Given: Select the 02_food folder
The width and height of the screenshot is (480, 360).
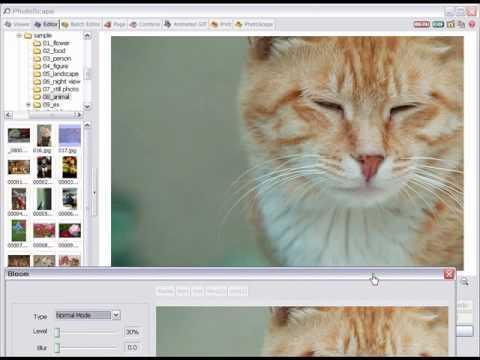Looking at the screenshot, I should coord(54,51).
